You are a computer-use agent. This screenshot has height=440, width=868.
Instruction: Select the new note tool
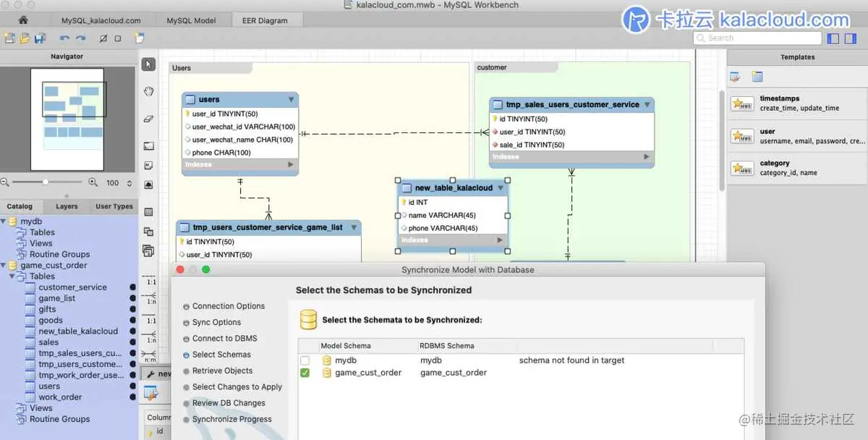coord(148,165)
